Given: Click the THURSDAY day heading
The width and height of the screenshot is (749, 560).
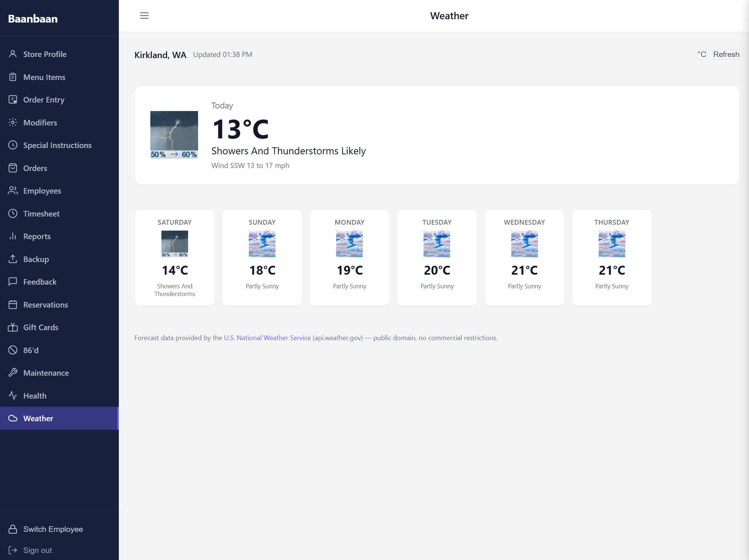Looking at the screenshot, I should pyautogui.click(x=612, y=222).
